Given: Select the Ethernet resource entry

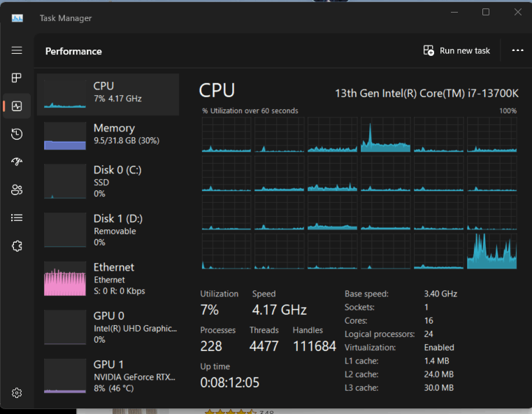Looking at the screenshot, I should click(x=108, y=278).
